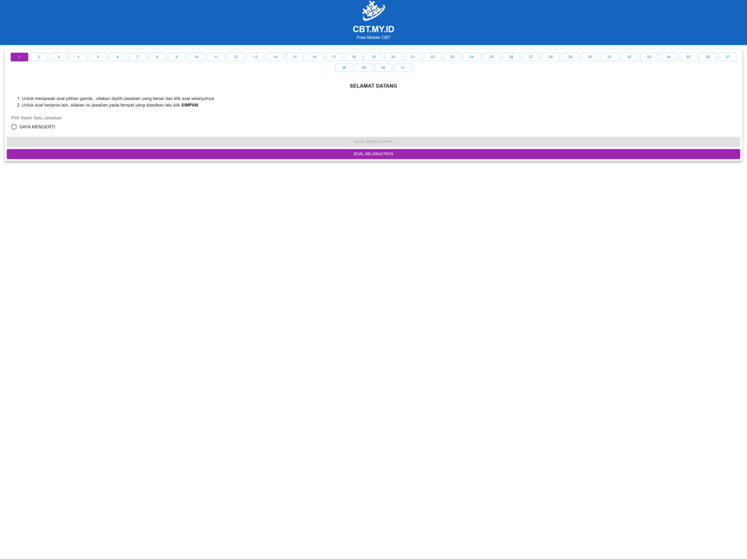Image resolution: width=747 pixels, height=560 pixels.
Task: Jump to question number 33
Action: coord(649,57)
